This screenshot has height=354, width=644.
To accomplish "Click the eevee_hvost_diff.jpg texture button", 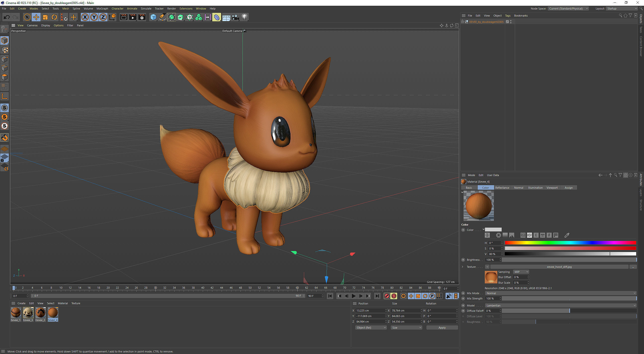I will (559, 267).
